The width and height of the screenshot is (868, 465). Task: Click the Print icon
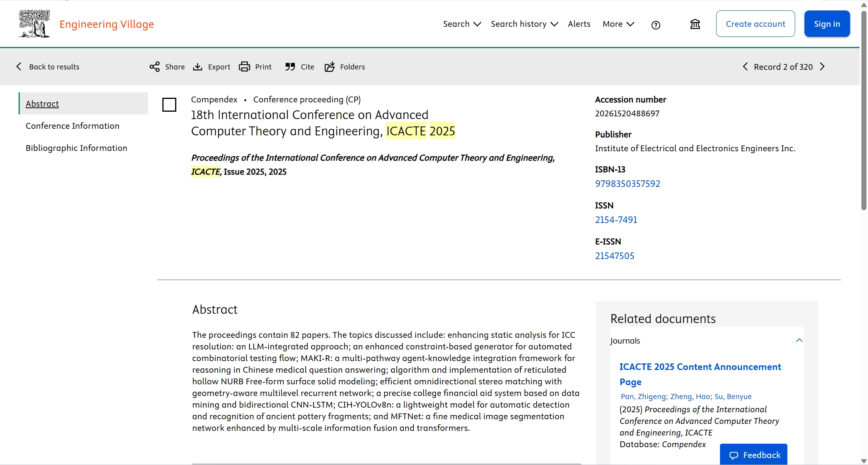(x=245, y=67)
